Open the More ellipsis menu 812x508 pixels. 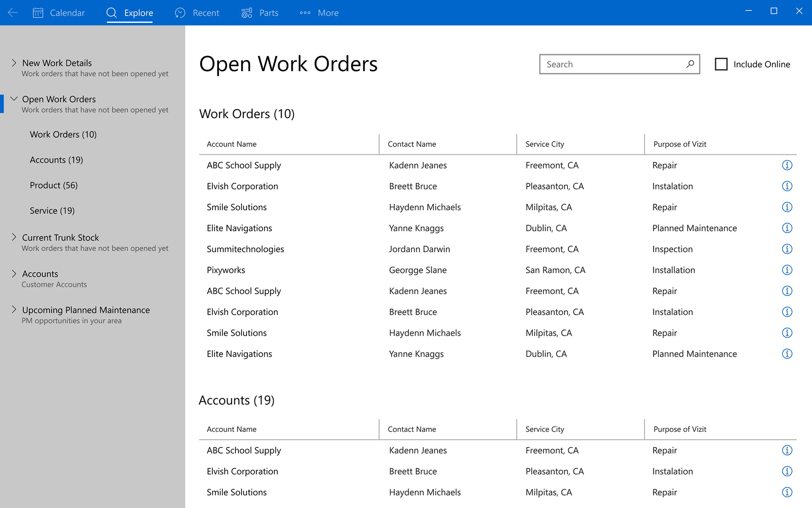point(305,13)
